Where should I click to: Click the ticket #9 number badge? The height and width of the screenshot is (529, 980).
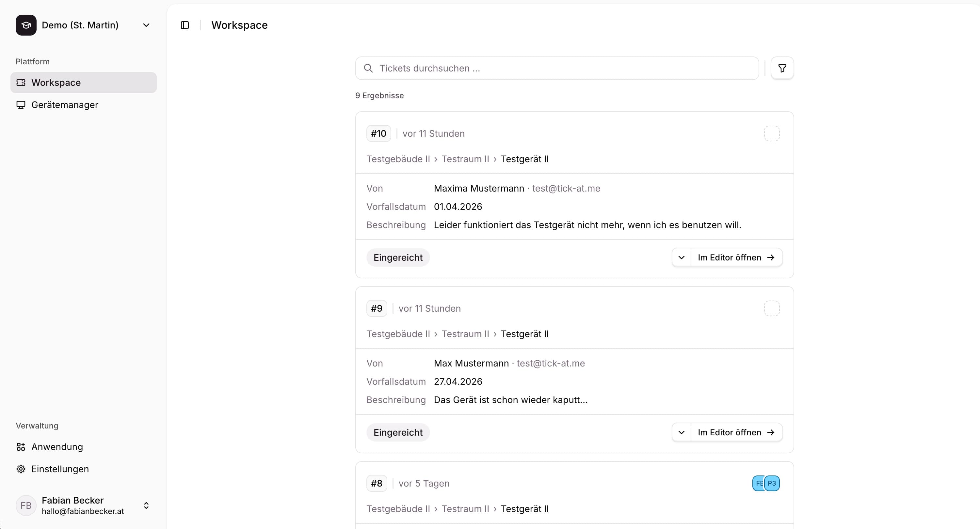(x=377, y=308)
